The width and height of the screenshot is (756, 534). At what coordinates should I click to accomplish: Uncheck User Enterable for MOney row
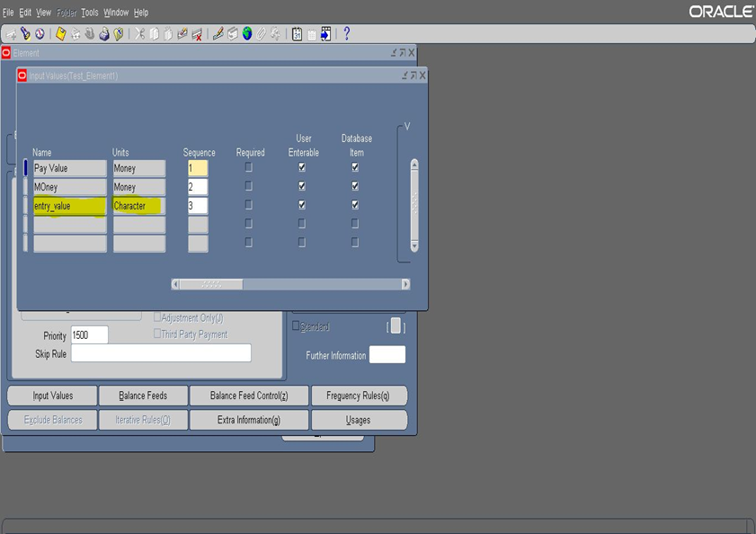(x=302, y=186)
